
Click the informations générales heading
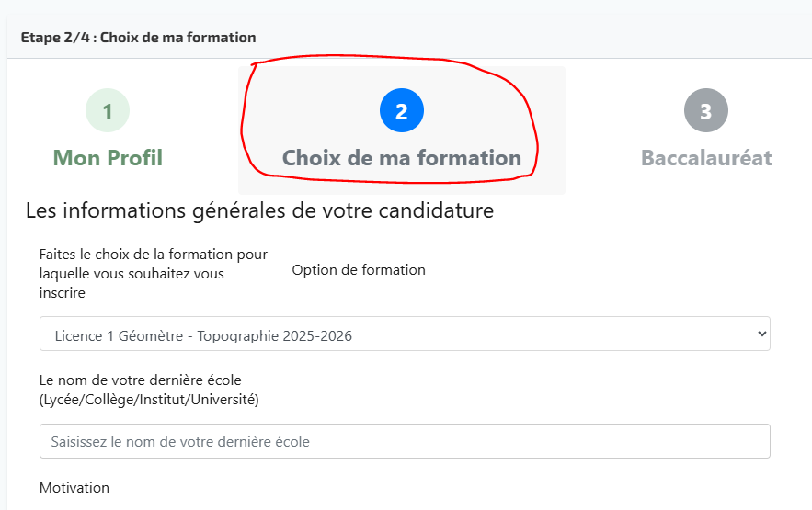pos(259,210)
